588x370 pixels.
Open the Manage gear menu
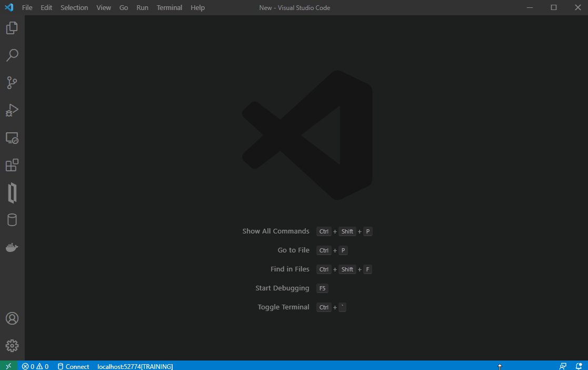12,346
